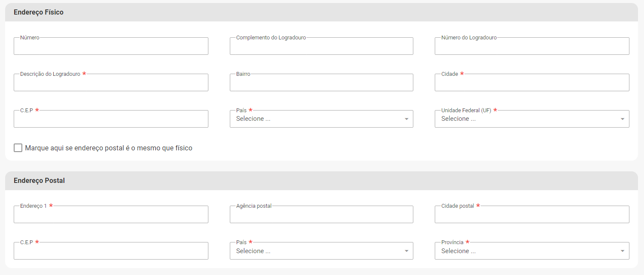Image resolution: width=644 pixels, height=275 pixels.
Task: Select the C.E.P field under Endereço Físico
Action: 111,120
